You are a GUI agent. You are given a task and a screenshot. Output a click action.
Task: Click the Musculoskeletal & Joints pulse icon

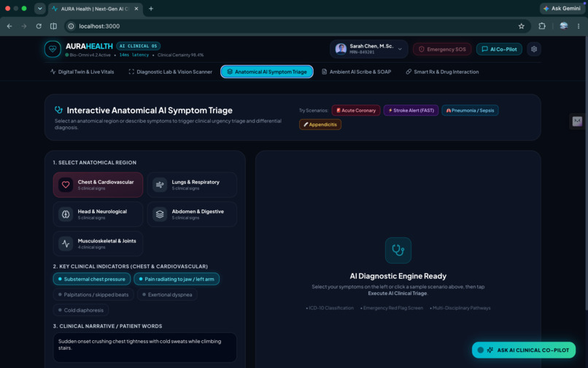click(66, 243)
